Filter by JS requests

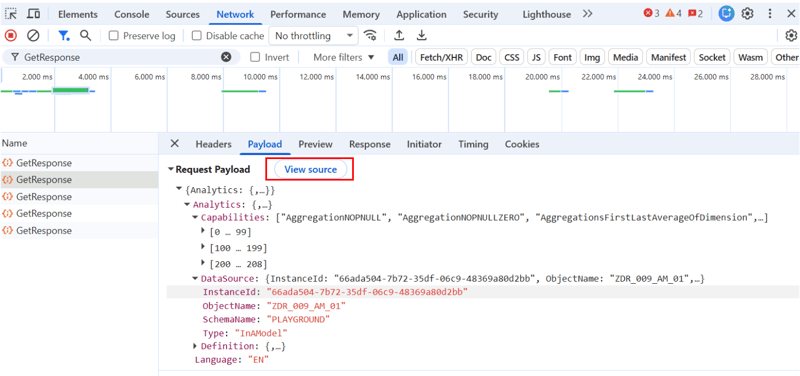tap(536, 57)
